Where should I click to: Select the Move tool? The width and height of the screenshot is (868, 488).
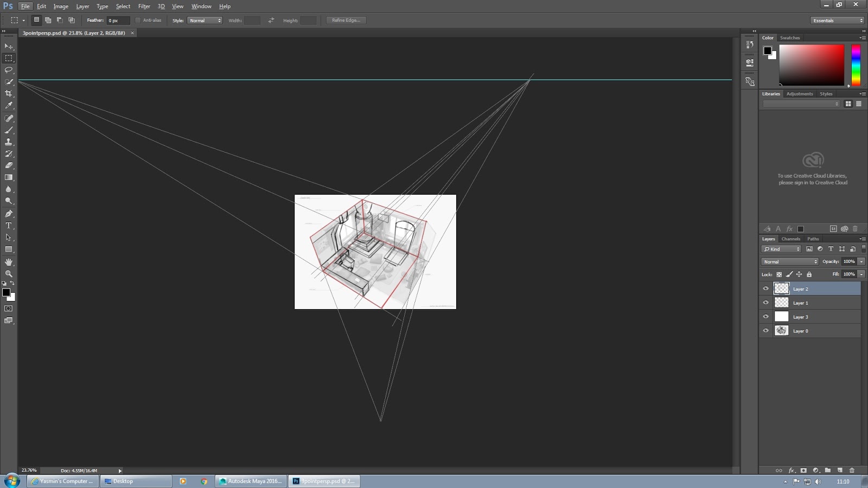click(x=9, y=46)
